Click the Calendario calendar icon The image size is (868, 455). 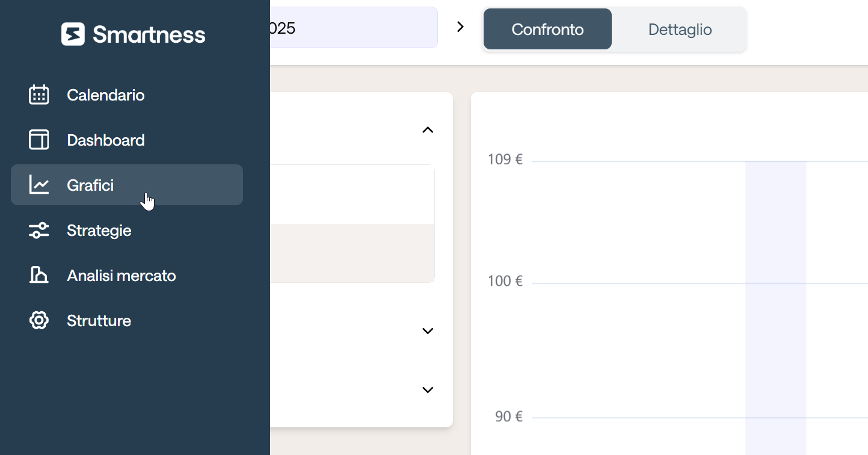[39, 95]
